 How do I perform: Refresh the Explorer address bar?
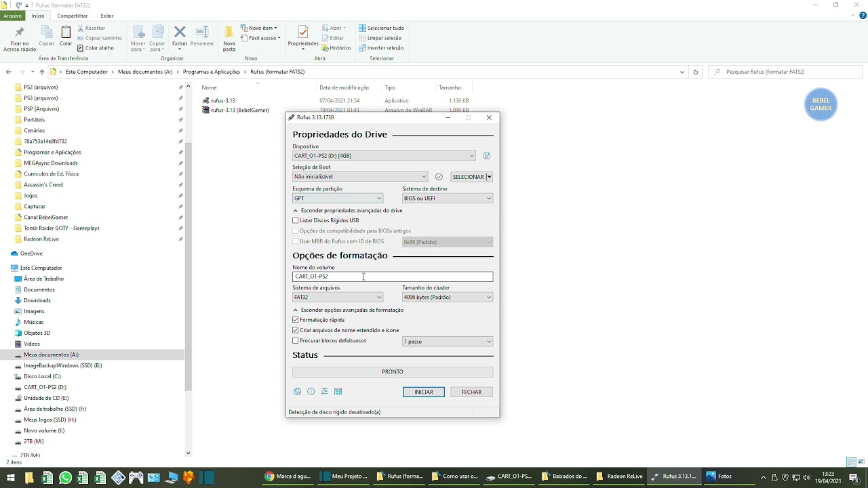[695, 72]
